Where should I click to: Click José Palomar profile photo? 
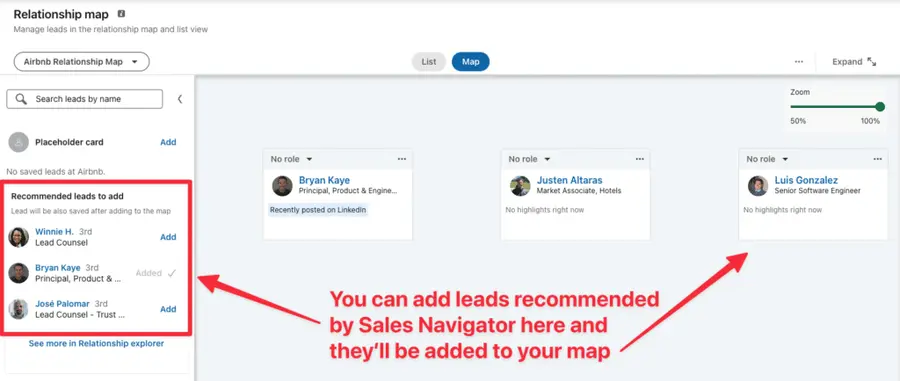18,309
